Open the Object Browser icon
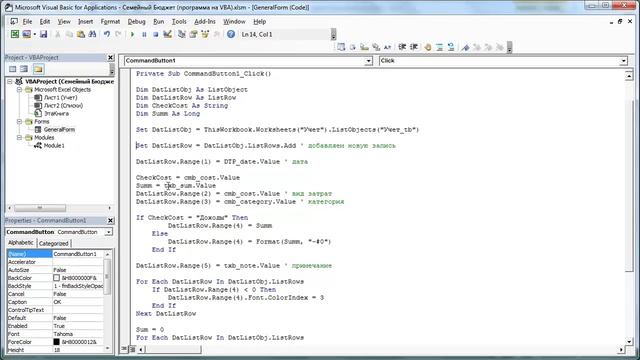640x360 pixels. coord(205,34)
